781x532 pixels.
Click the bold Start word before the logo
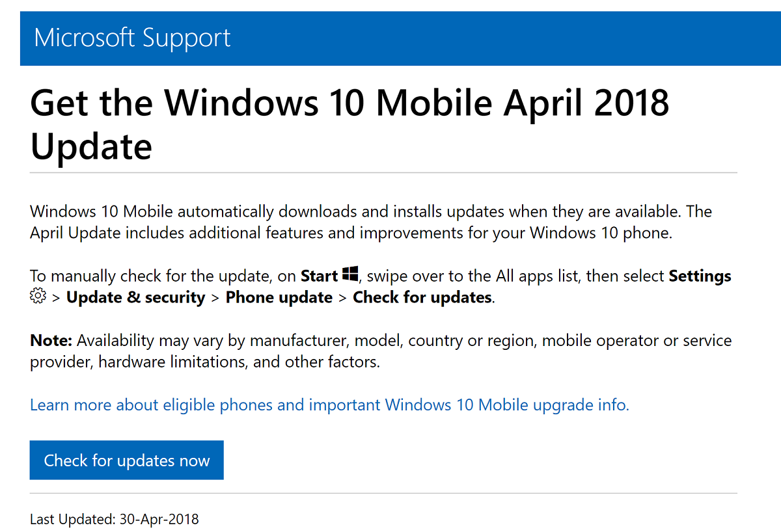tap(319, 276)
